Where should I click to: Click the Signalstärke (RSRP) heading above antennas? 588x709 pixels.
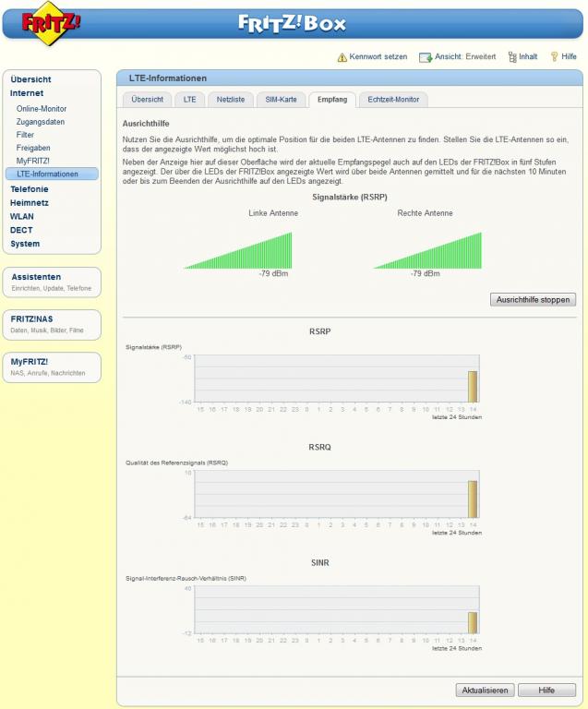pyautogui.click(x=350, y=198)
